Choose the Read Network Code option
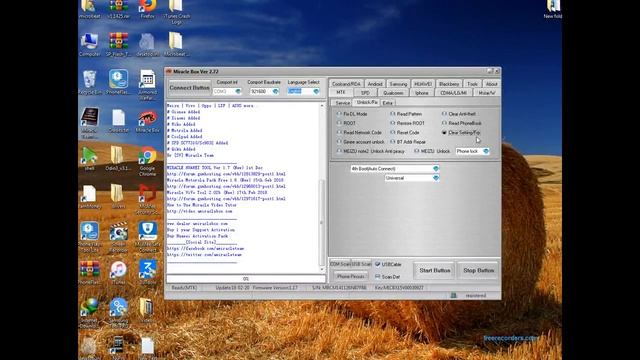Viewport: 640px width, 360px height. coord(359,132)
